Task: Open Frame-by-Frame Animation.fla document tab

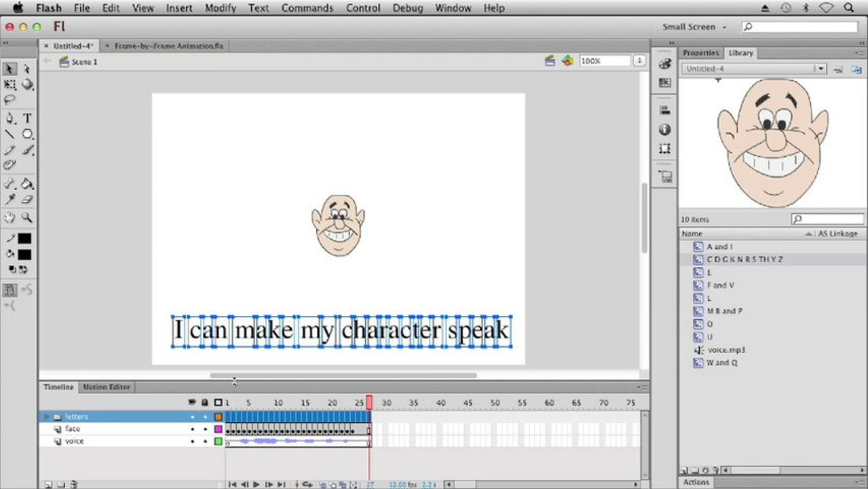Action: click(x=168, y=46)
